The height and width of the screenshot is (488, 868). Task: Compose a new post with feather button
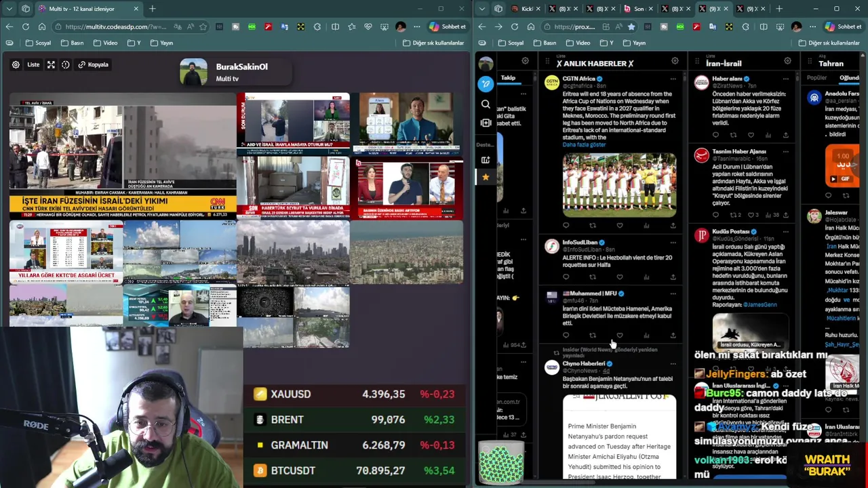point(486,83)
